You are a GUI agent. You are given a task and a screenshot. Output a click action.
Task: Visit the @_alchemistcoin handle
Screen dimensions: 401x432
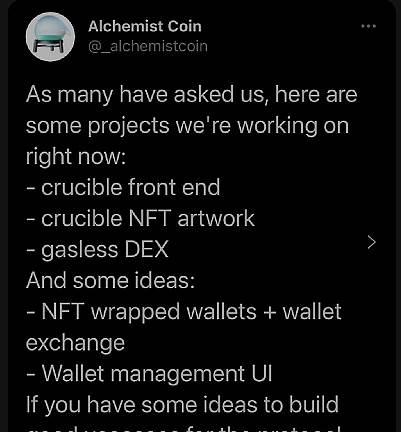pyautogui.click(x=148, y=46)
